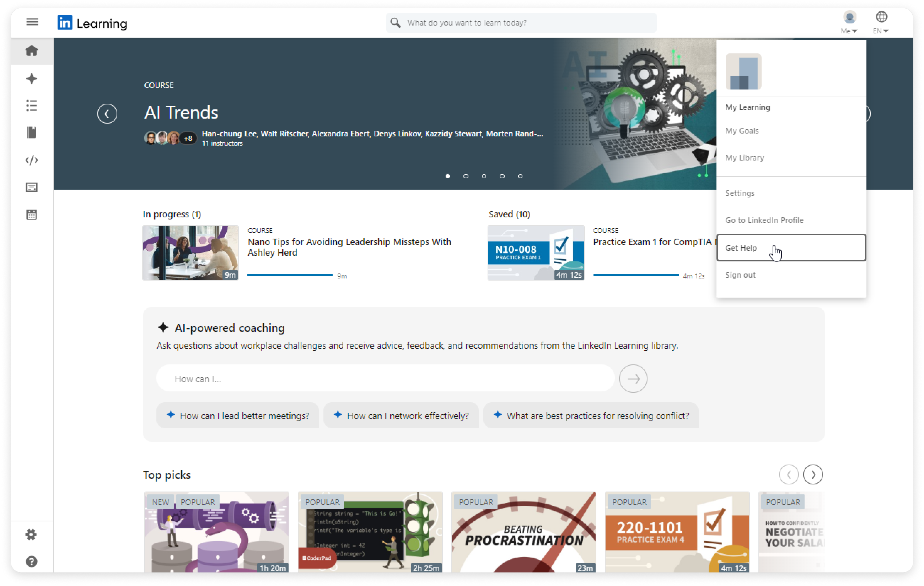This screenshot has height=586, width=924.
Task: Click the "11 instructors" text
Action: 222,143
